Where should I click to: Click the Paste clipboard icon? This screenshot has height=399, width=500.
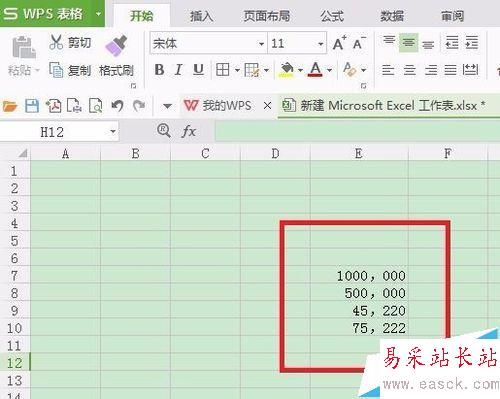point(24,47)
